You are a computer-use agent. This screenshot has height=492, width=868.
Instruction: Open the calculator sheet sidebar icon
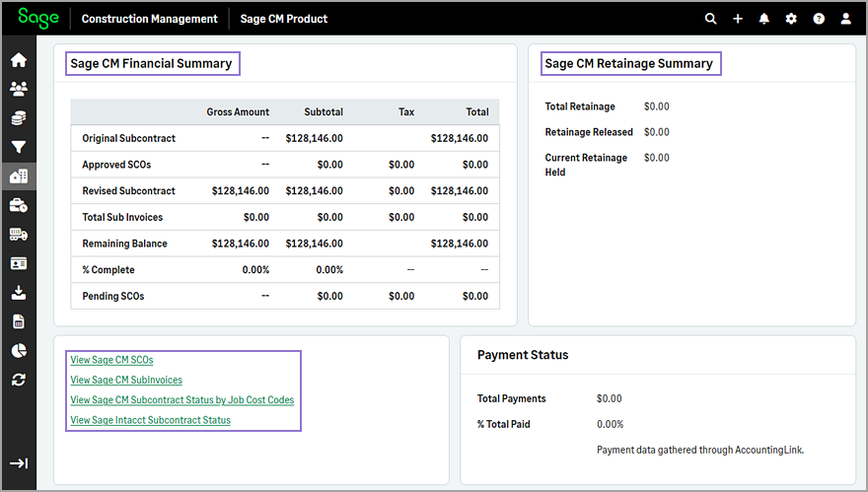(19, 321)
